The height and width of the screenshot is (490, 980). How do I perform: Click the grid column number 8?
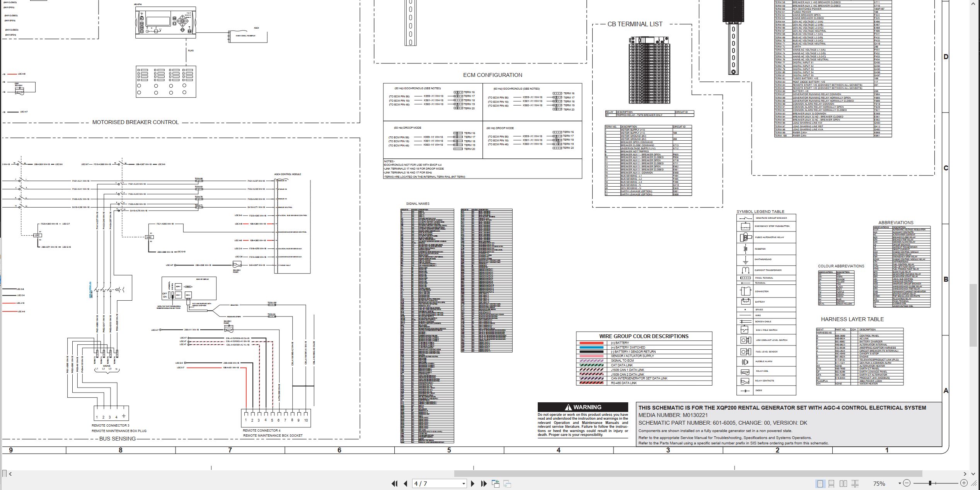click(121, 450)
